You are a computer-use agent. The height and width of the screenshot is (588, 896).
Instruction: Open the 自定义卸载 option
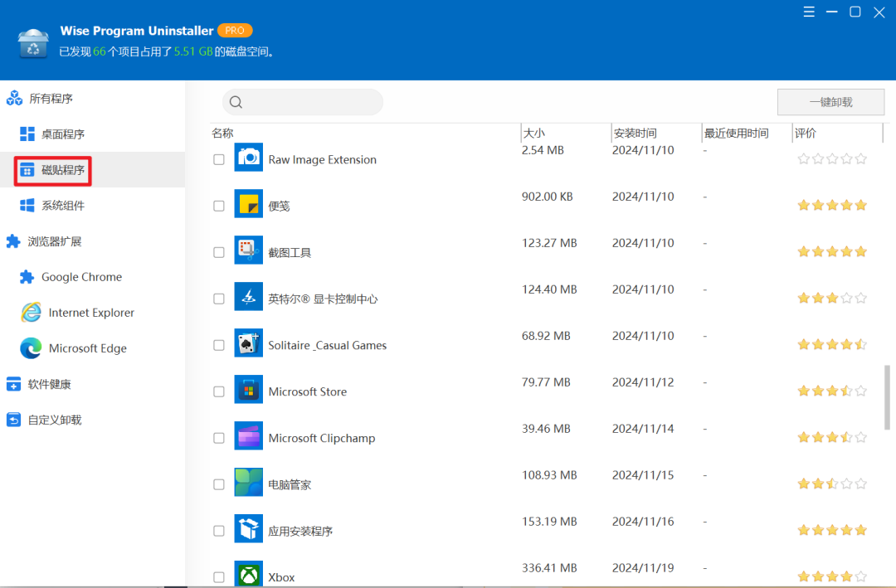coord(54,420)
